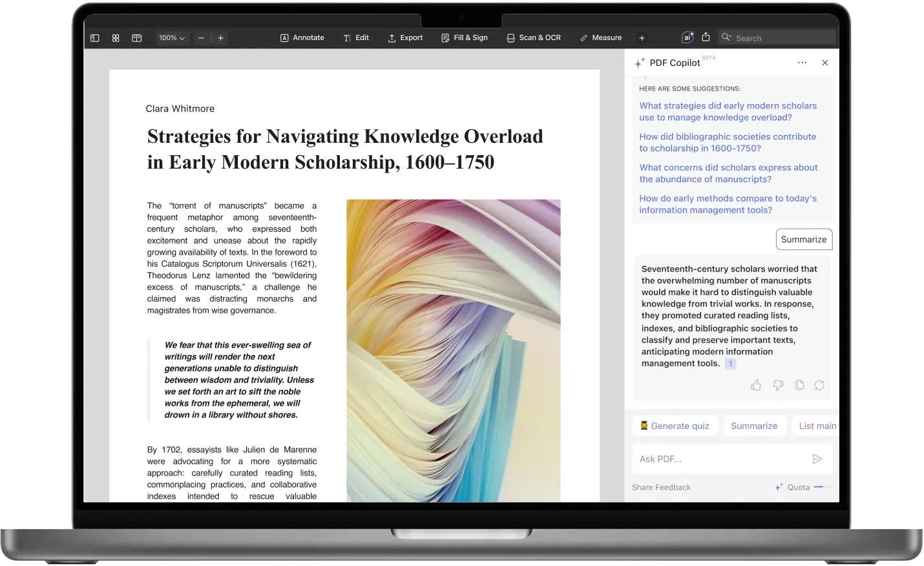The height and width of the screenshot is (566, 924).
Task: Switch to the Annotate mode tab
Action: pyautogui.click(x=302, y=37)
